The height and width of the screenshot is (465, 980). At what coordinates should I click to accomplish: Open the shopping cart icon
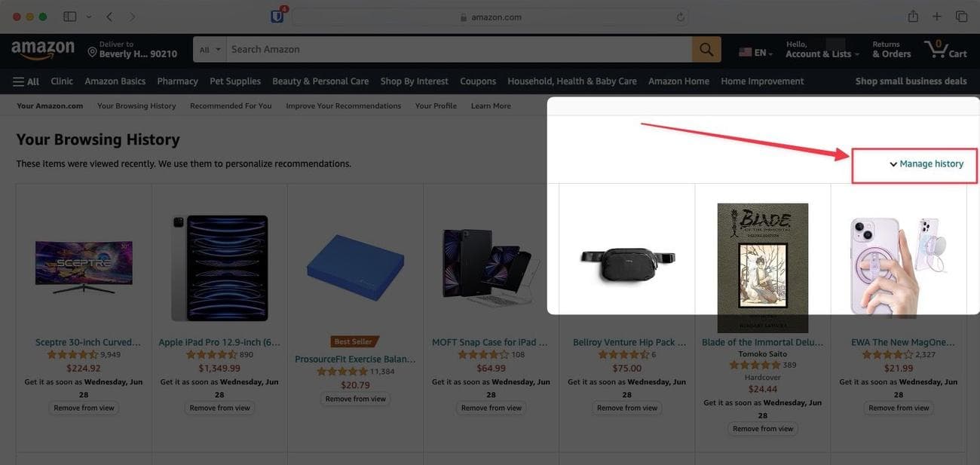click(x=945, y=49)
